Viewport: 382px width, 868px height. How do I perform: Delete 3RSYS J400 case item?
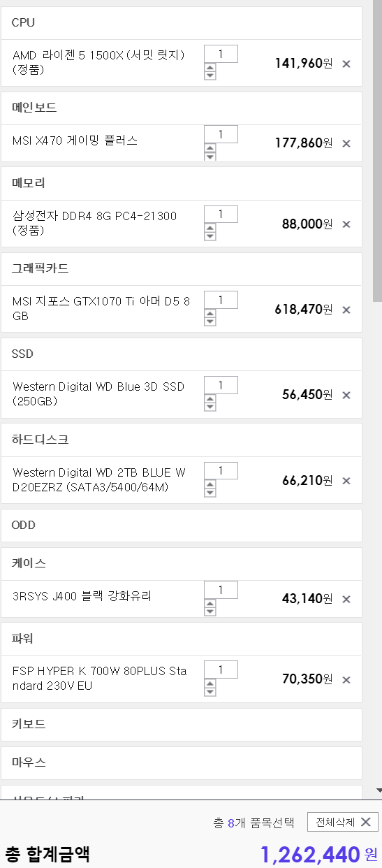(346, 598)
